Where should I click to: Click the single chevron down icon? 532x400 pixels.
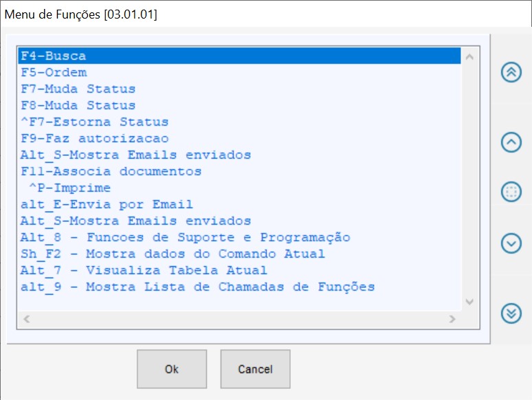tap(511, 243)
